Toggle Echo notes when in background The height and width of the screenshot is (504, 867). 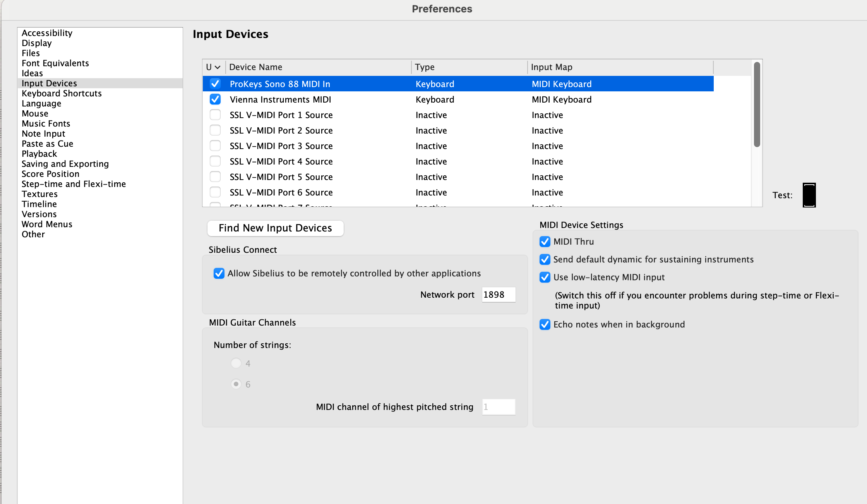pyautogui.click(x=545, y=324)
